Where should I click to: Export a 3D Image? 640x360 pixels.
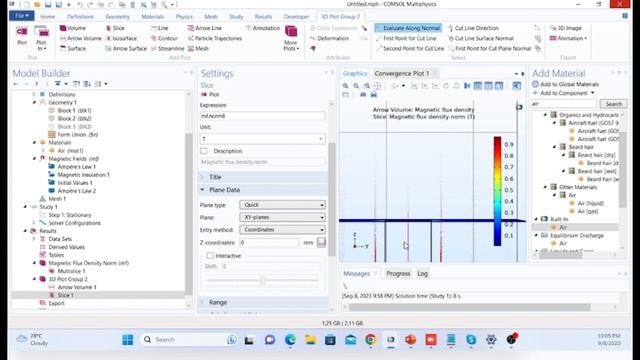565,28
